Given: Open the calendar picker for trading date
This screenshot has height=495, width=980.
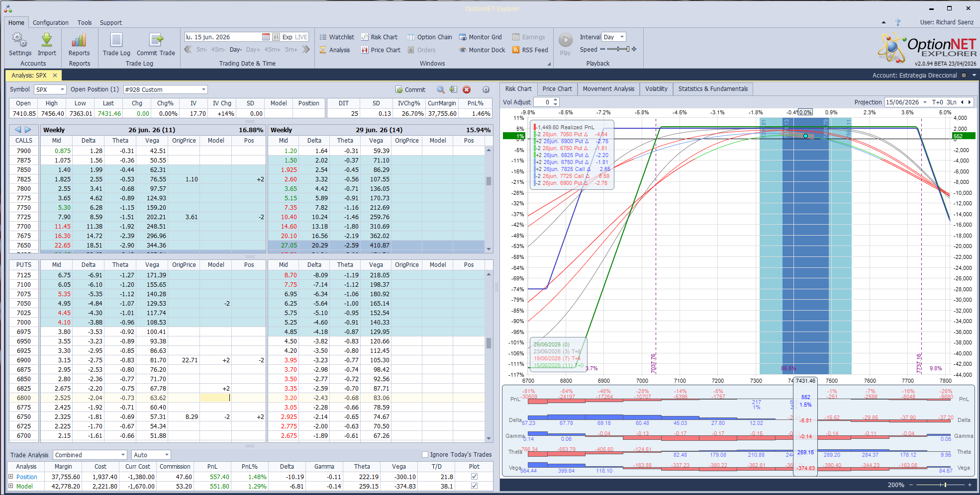Looking at the screenshot, I should click(x=266, y=37).
